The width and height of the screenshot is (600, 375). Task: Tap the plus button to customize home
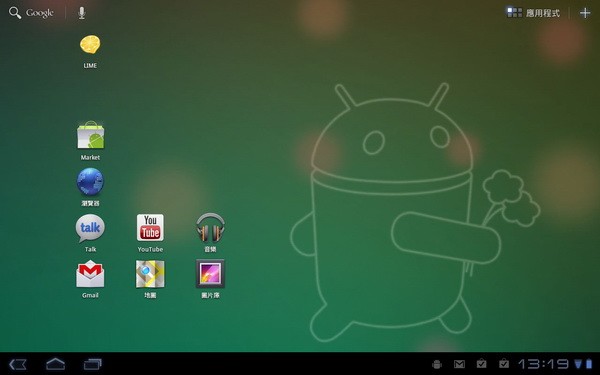[x=585, y=13]
